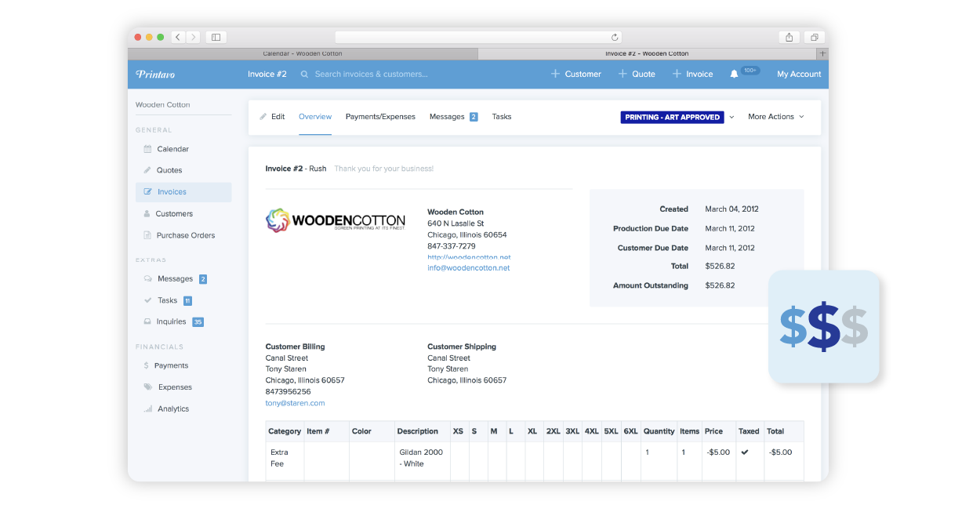980x523 pixels.
Task: Click the info@woodencotton.net email link
Action: click(x=469, y=268)
